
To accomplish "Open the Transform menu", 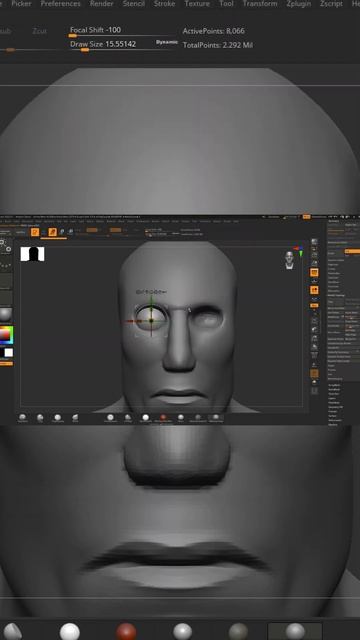I will coord(260,4).
